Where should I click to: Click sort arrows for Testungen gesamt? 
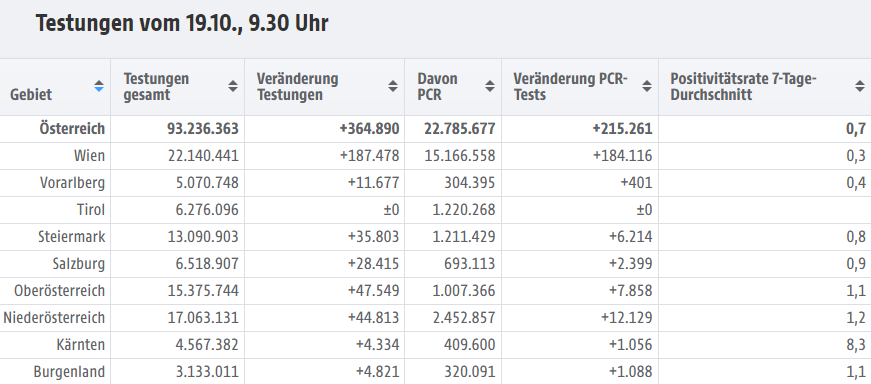tap(233, 86)
